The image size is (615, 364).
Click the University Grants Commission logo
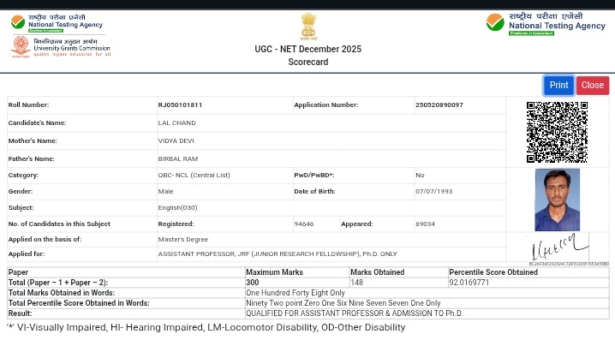tap(61, 47)
